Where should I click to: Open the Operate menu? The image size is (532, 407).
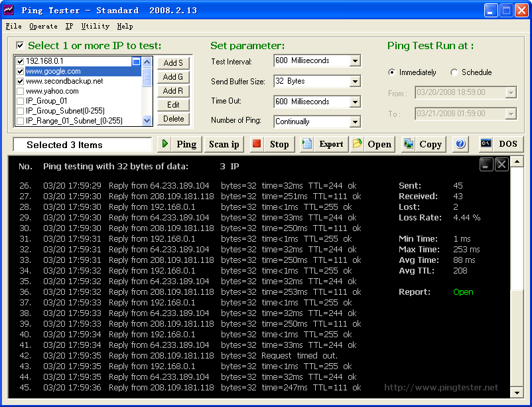[43, 27]
